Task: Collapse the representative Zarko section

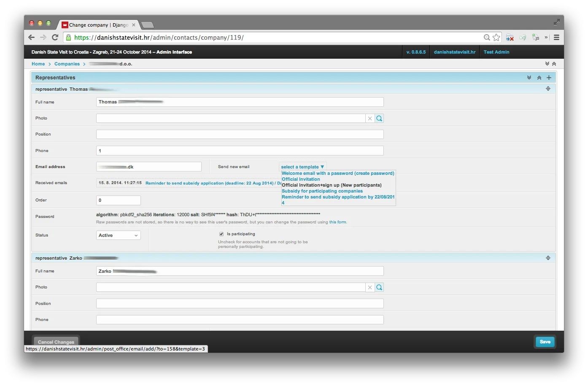Action: tap(548, 258)
